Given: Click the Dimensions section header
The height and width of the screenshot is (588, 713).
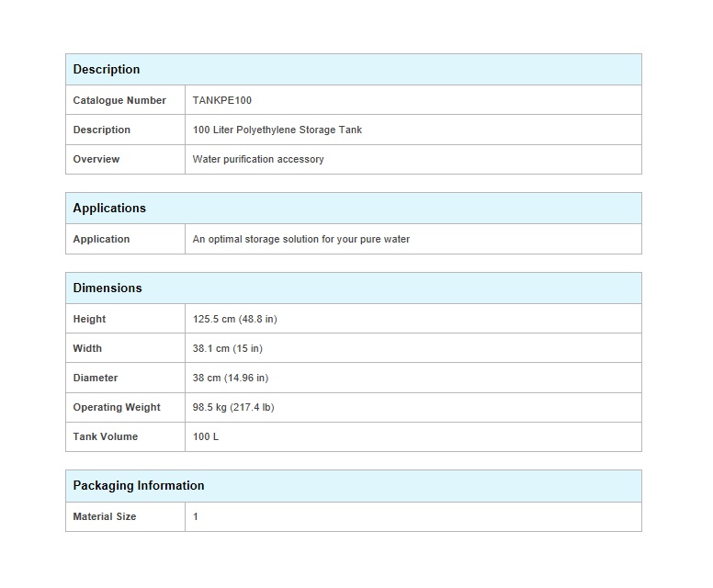Looking at the screenshot, I should (x=354, y=288).
